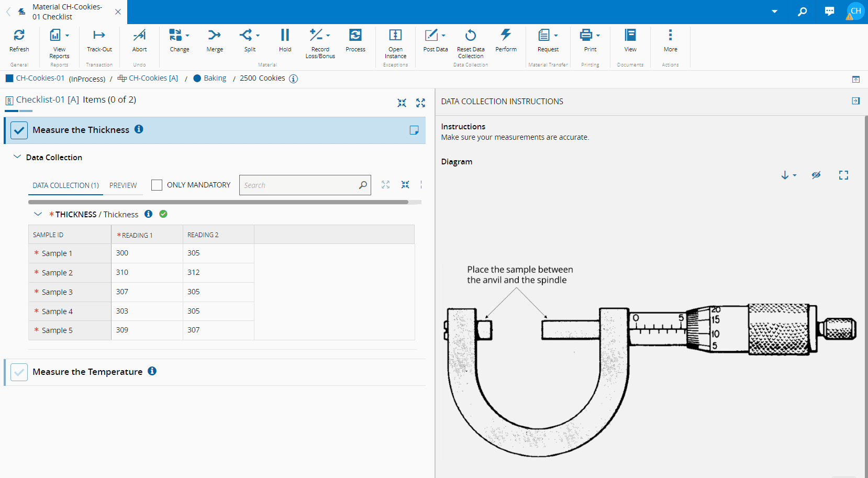Hide the diagram with the eye icon

coord(816,175)
